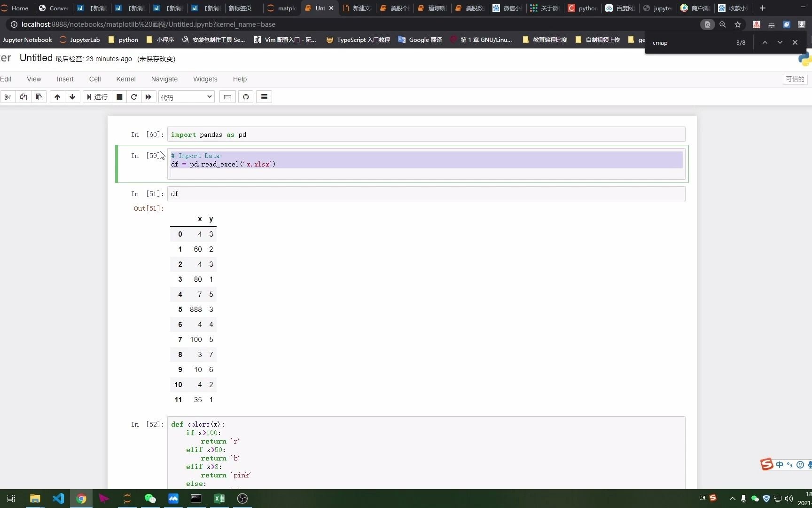
Task: Switch to the matplotlib browser tab
Action: pos(282,8)
